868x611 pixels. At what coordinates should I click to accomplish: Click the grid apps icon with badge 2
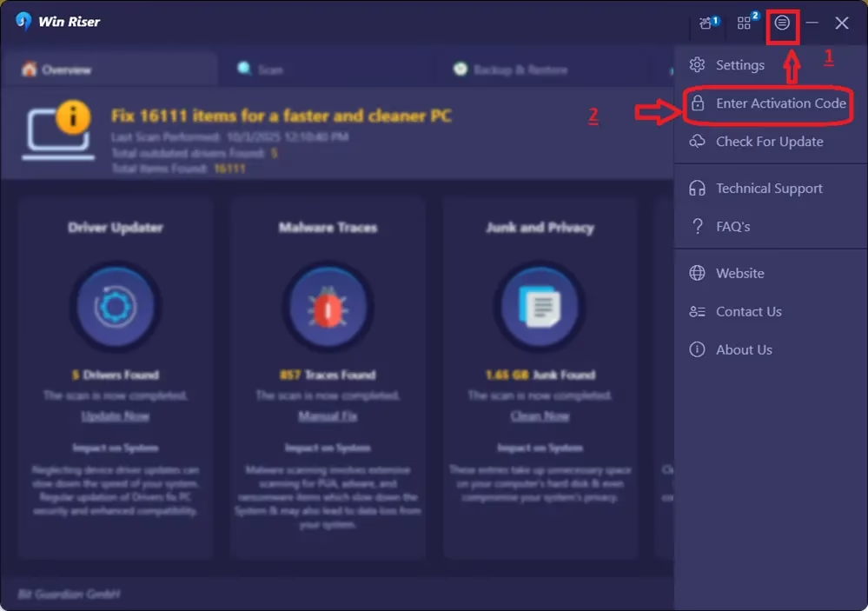pos(745,23)
